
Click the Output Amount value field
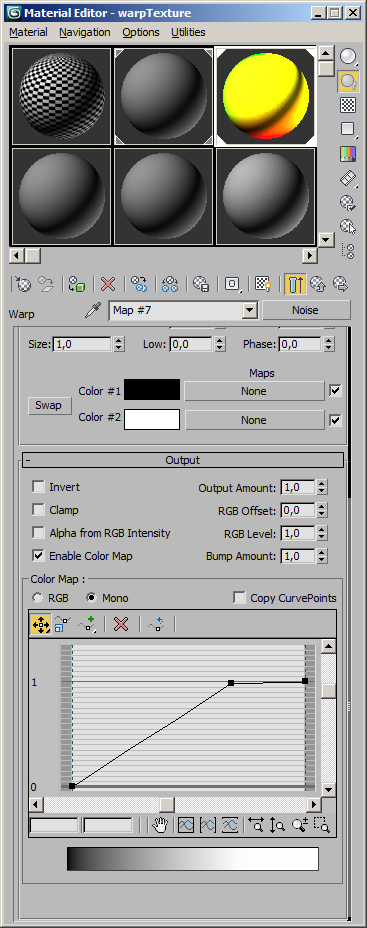click(298, 487)
